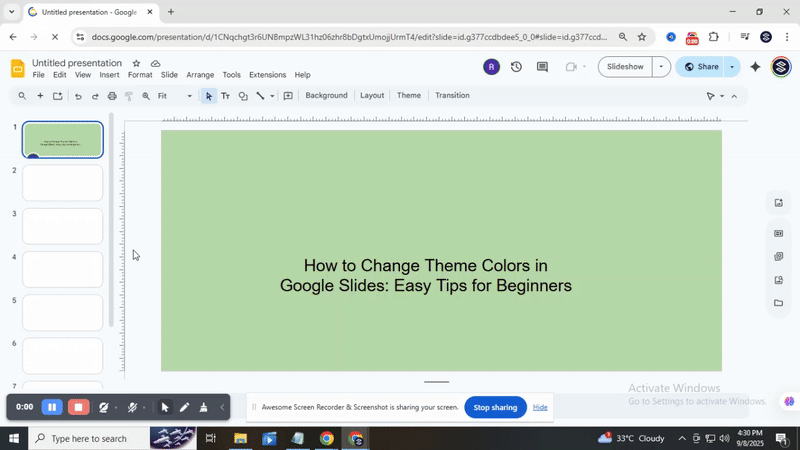Open the new slide with layout dropdown
800x450 pixels.
pyautogui.click(x=58, y=95)
